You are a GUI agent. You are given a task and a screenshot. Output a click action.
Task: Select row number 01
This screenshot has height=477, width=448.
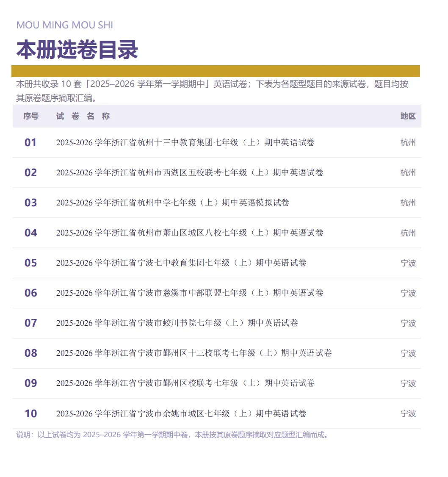30,142
